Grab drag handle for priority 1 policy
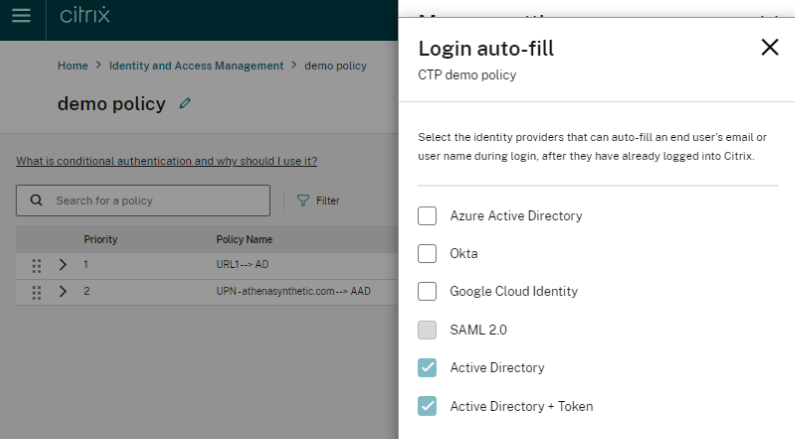This screenshot has width=795, height=439. pyautogui.click(x=37, y=265)
